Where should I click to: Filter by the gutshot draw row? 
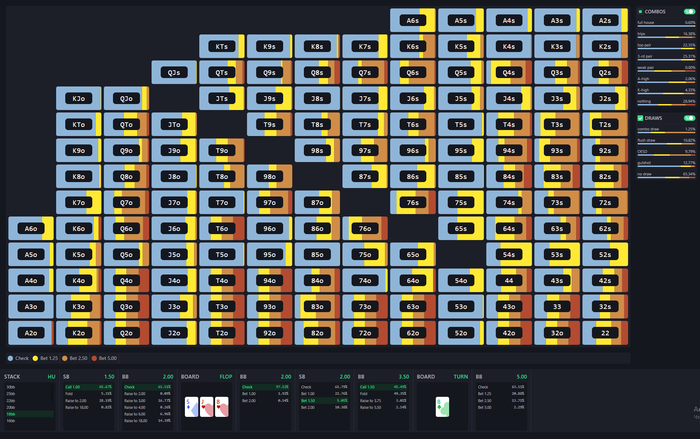[666, 163]
